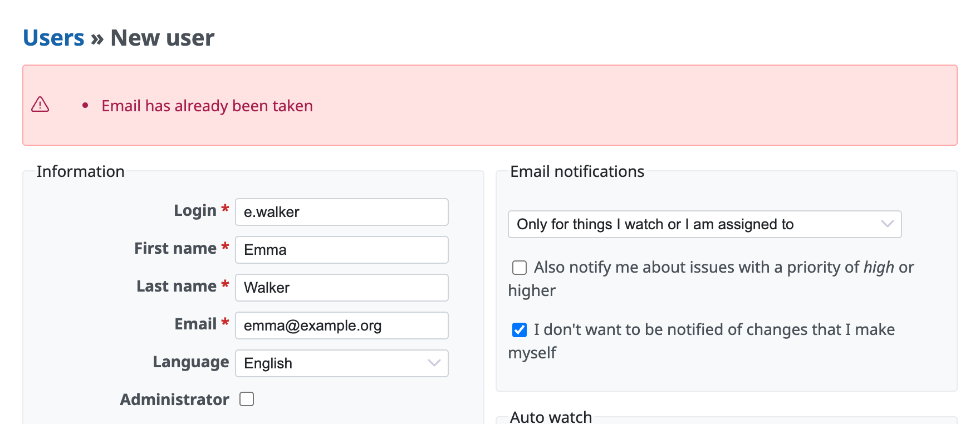Uncheck 'I don't want to be notified' checkbox
980x424 pixels.
(x=520, y=330)
